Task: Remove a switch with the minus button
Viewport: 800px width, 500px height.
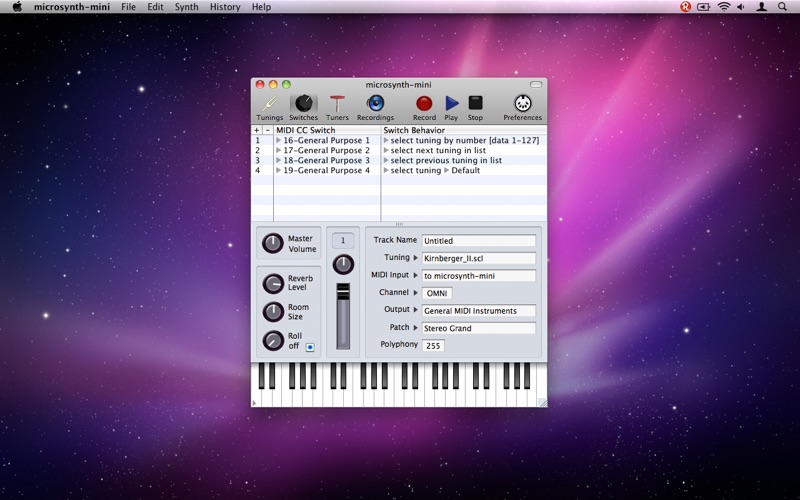Action: 267,130
